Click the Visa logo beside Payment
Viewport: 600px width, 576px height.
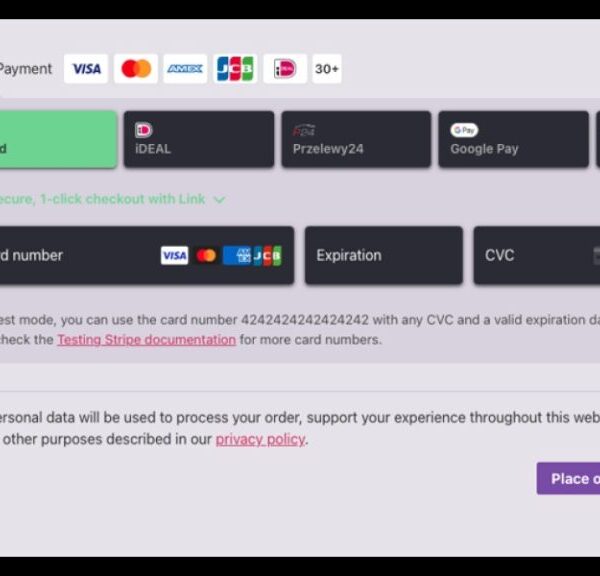tap(86, 69)
